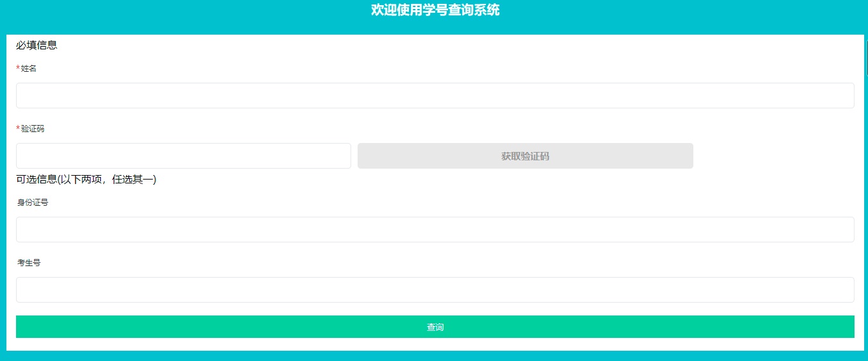Submit the form with the green 查询 button
This screenshot has width=868, height=361.
(x=435, y=327)
